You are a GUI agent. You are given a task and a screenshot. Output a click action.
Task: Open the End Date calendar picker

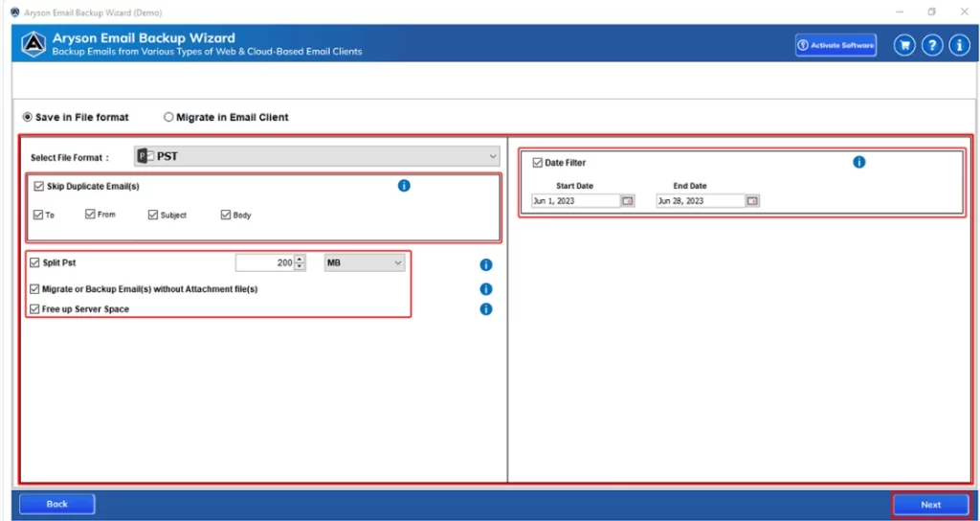pos(752,201)
